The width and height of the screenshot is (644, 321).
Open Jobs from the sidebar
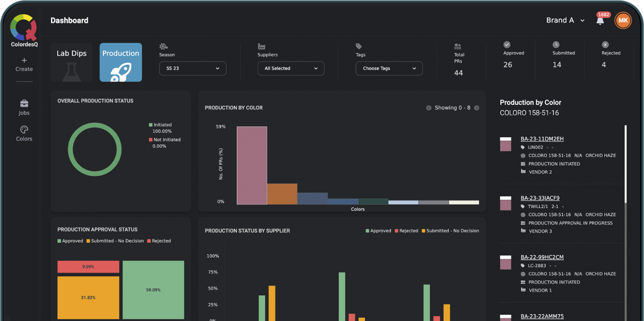[x=24, y=107]
